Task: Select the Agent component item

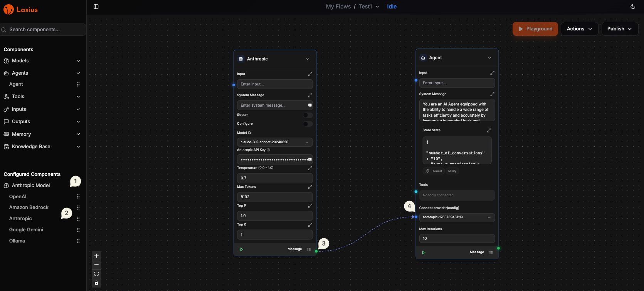Action: click(x=16, y=84)
